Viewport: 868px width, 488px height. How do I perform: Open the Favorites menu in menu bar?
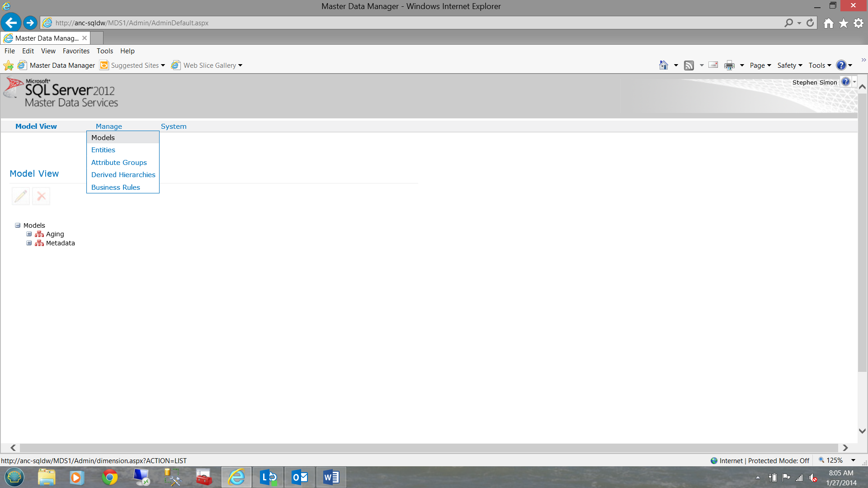(x=76, y=51)
